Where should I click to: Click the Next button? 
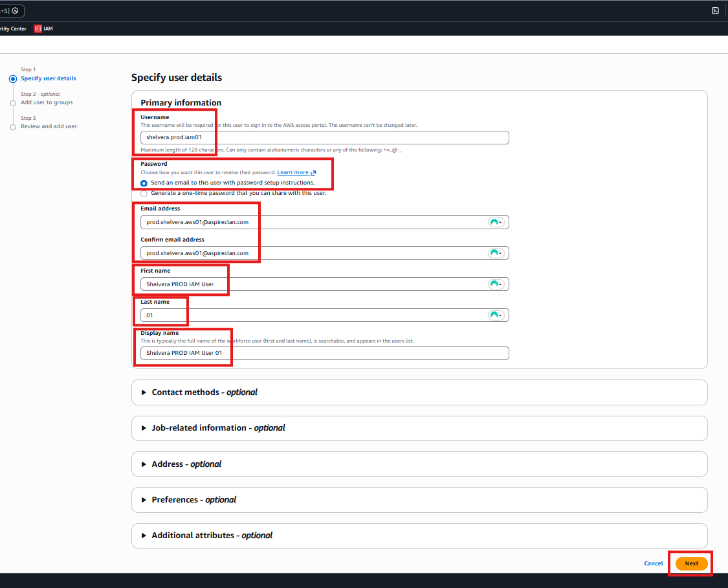[x=691, y=563]
